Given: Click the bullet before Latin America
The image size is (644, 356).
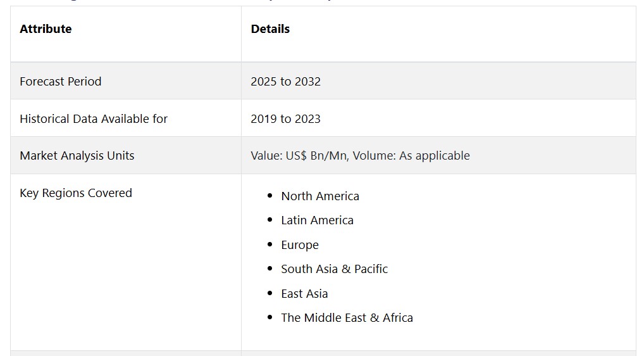Looking at the screenshot, I should (270, 220).
